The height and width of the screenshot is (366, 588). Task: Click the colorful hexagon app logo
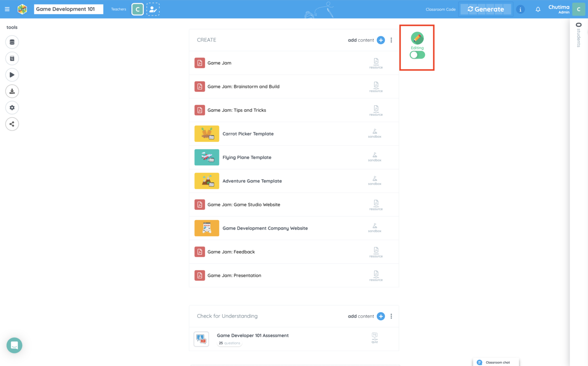tap(22, 9)
